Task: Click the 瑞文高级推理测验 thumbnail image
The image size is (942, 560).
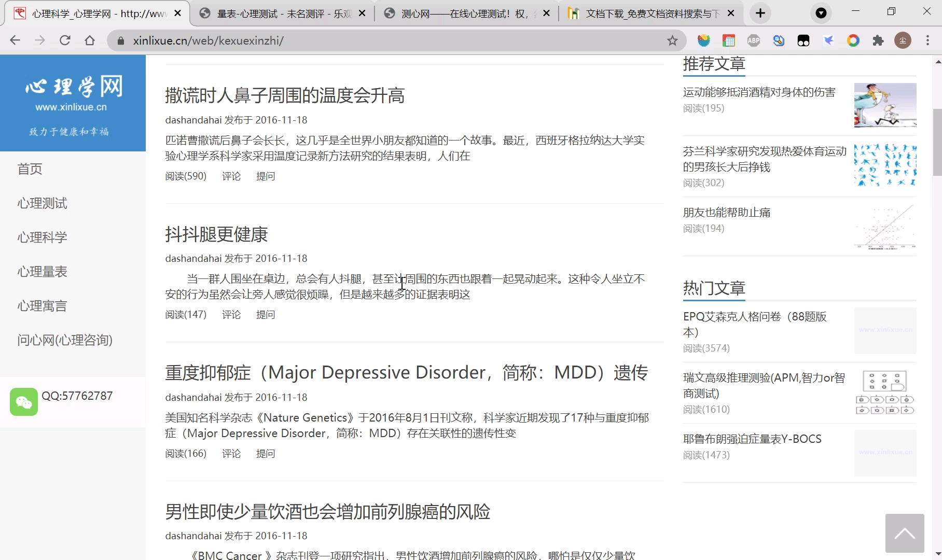Action: (884, 393)
